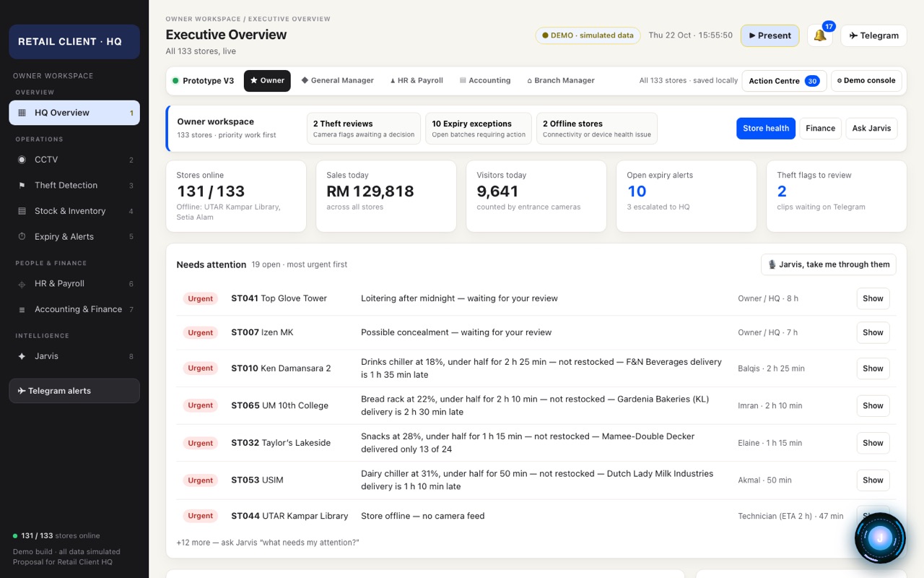The width and height of the screenshot is (924, 578).
Task: Switch to the Finance view
Action: tap(821, 129)
